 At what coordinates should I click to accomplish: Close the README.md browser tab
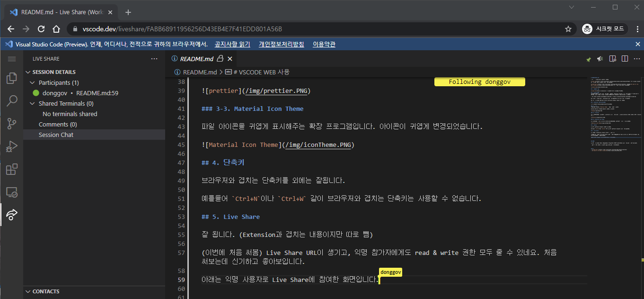[x=111, y=12]
